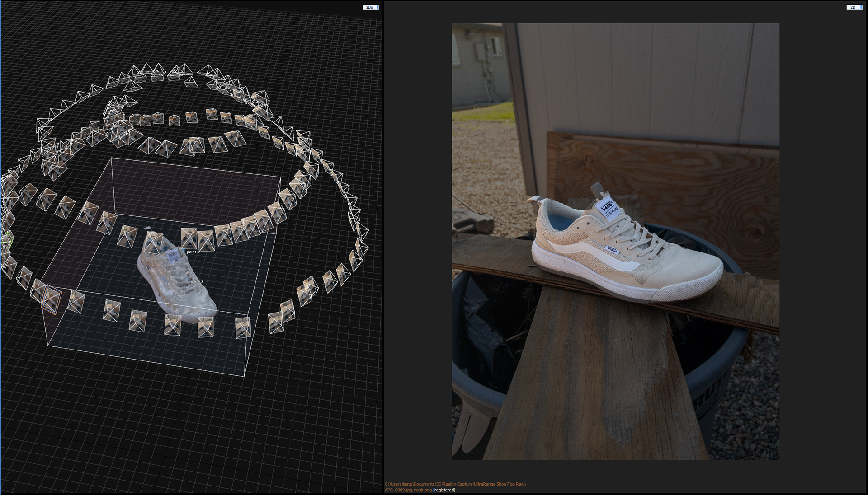
Task: Open the 3Ds view type selector
Action: 370,7
